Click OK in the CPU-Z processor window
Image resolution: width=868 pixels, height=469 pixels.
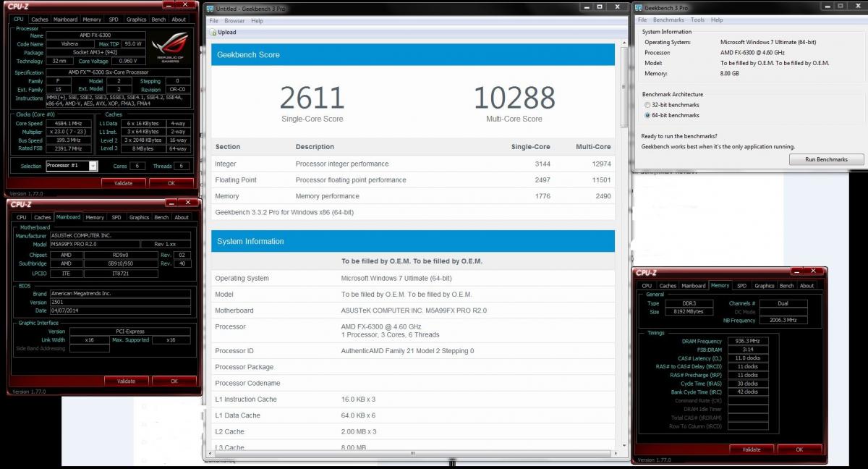point(171,183)
